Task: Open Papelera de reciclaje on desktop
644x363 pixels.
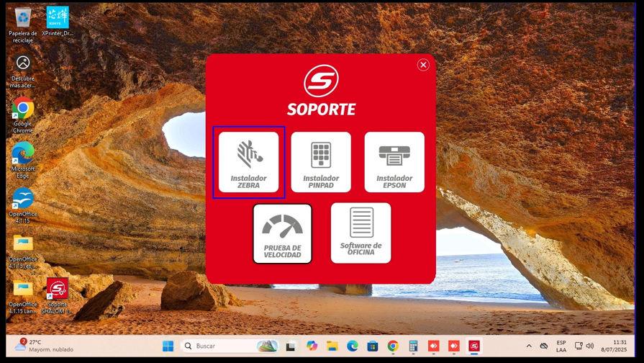Action: [x=23, y=19]
